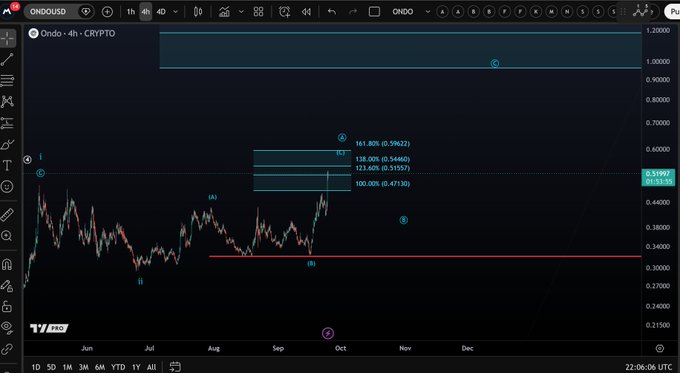Redo the last chart action

pyautogui.click(x=353, y=12)
